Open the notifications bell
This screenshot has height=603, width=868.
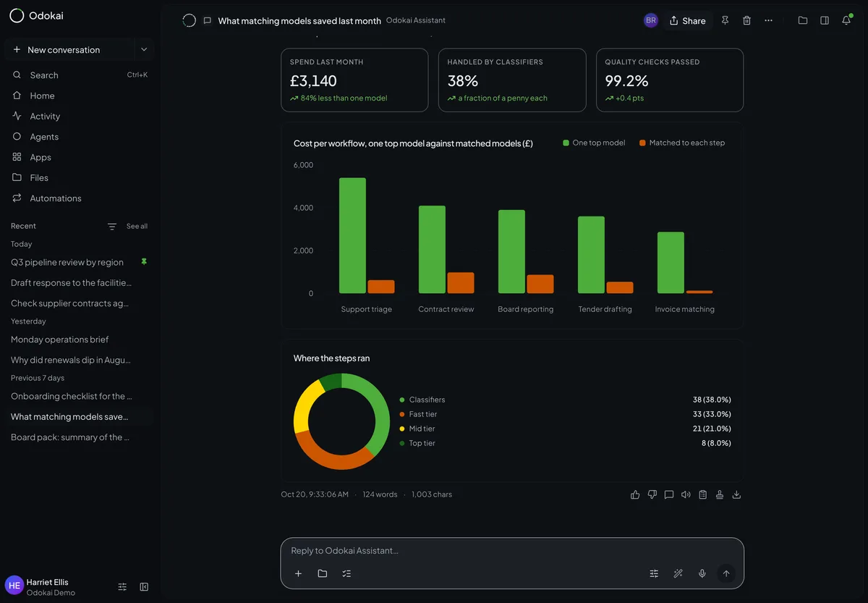pyautogui.click(x=846, y=20)
